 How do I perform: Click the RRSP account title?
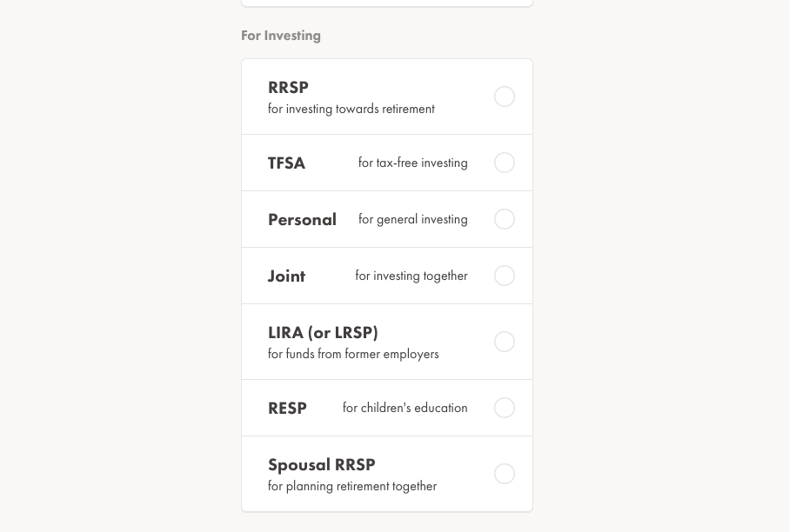[288, 88]
